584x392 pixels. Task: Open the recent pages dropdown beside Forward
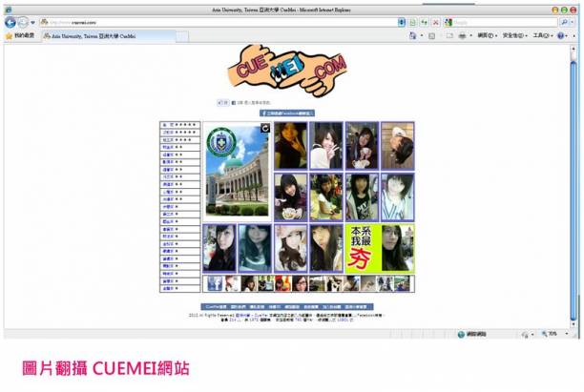tap(32, 23)
